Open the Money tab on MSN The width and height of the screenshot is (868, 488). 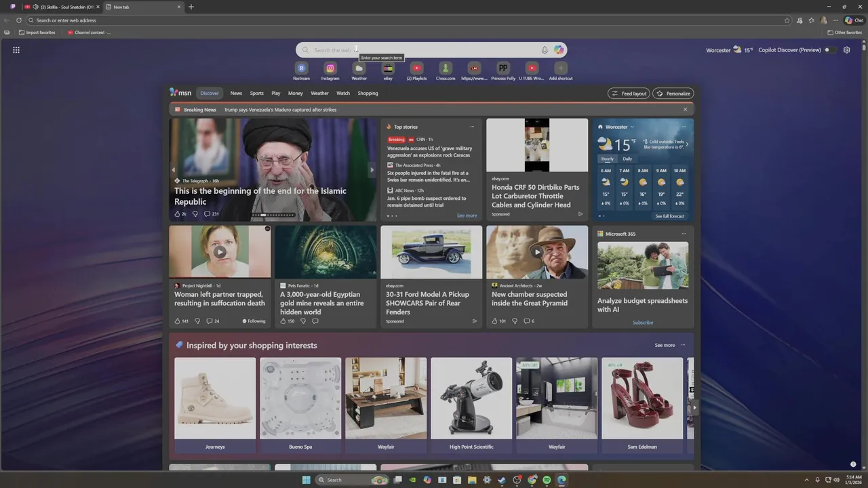click(x=295, y=94)
